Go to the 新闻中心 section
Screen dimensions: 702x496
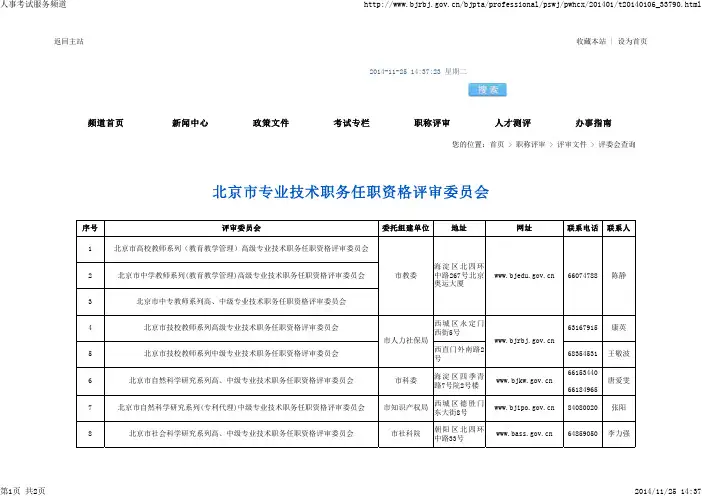coord(189,123)
